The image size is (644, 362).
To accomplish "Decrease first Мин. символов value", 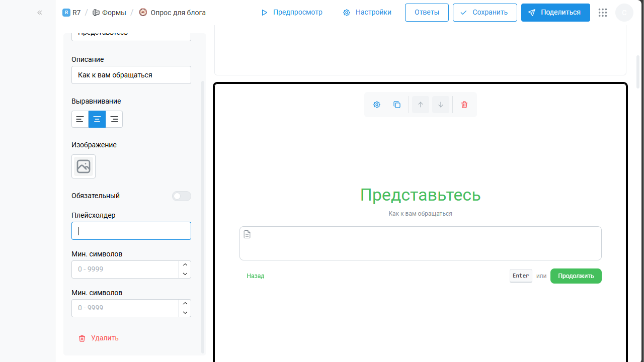I will (185, 274).
